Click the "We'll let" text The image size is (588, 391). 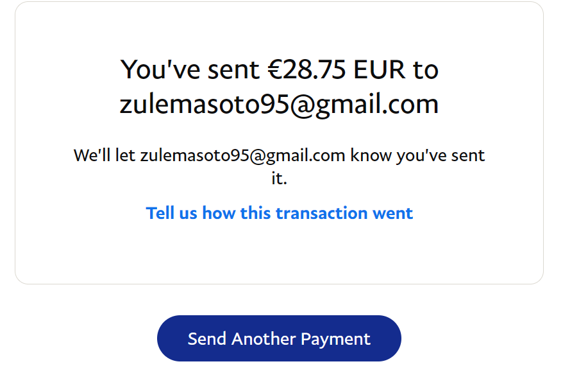105,155
